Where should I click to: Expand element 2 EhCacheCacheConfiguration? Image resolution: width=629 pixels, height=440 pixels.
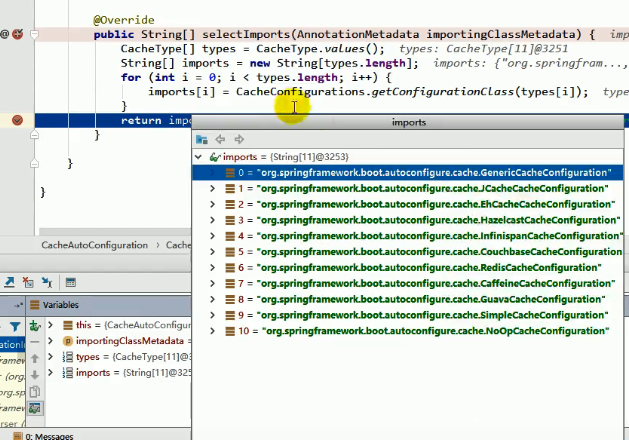tap(213, 204)
